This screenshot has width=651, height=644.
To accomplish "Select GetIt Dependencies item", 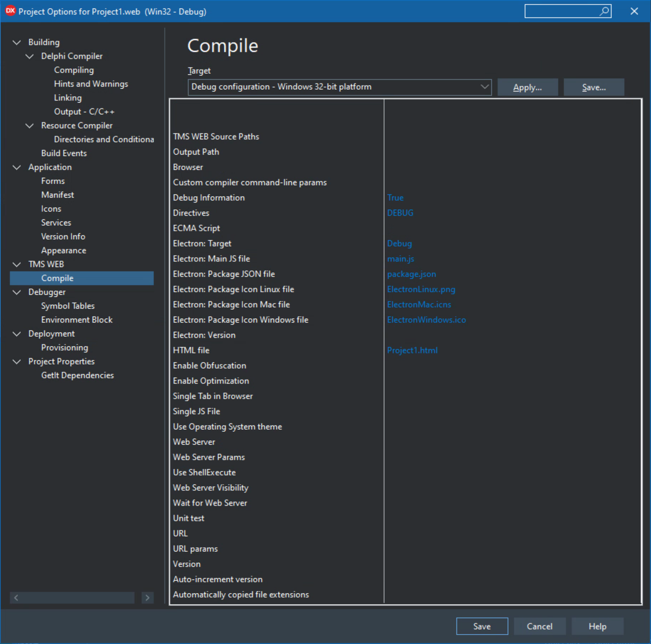I will [77, 376].
